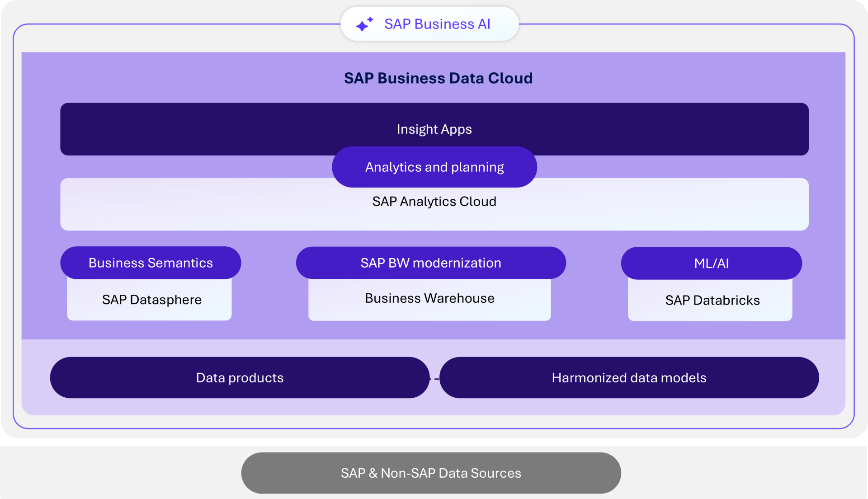
Task: Open the SAP Databricks box
Action: point(712,300)
